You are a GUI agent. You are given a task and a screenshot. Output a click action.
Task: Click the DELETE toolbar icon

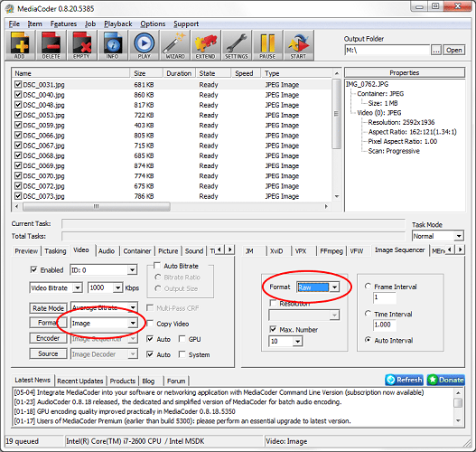coord(51,45)
